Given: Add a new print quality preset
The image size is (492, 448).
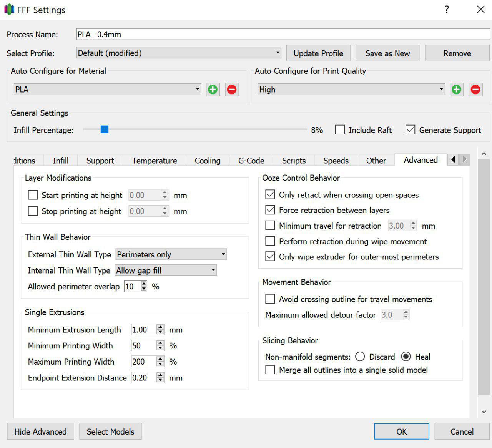Looking at the screenshot, I should (456, 90).
